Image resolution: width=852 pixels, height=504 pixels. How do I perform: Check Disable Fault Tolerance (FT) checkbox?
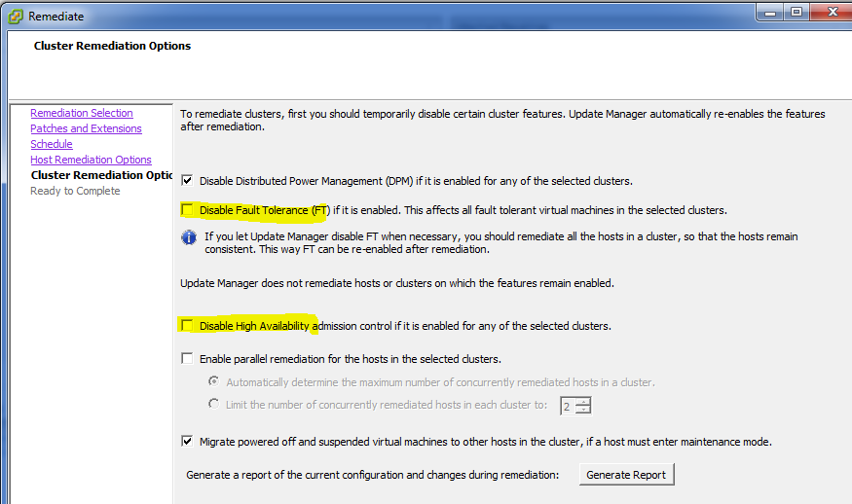[187, 209]
